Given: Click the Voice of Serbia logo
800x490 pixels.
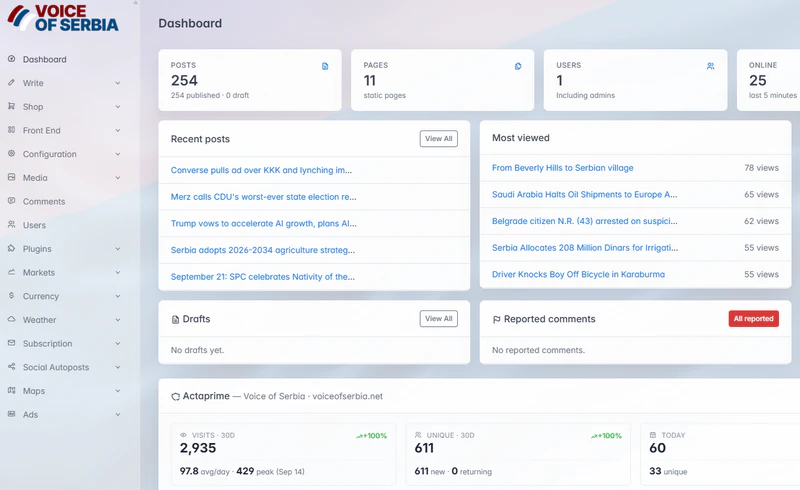Looking at the screenshot, I should tap(63, 18).
